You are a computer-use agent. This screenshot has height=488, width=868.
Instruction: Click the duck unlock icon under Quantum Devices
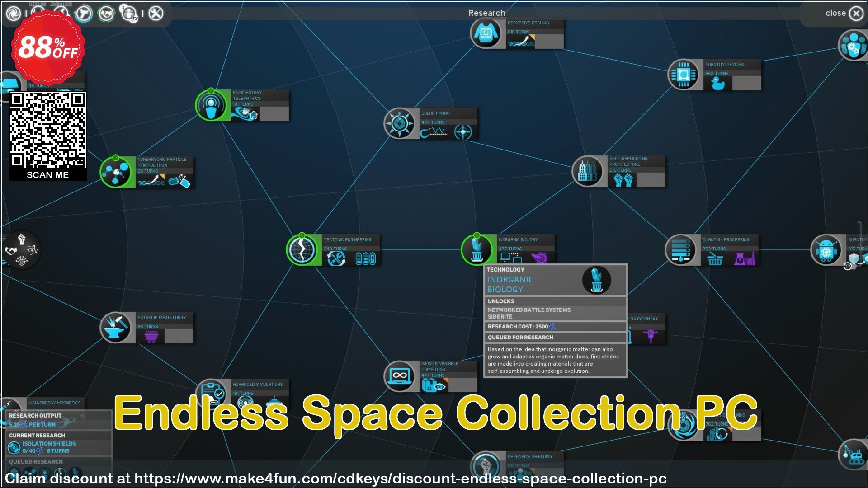click(x=717, y=83)
